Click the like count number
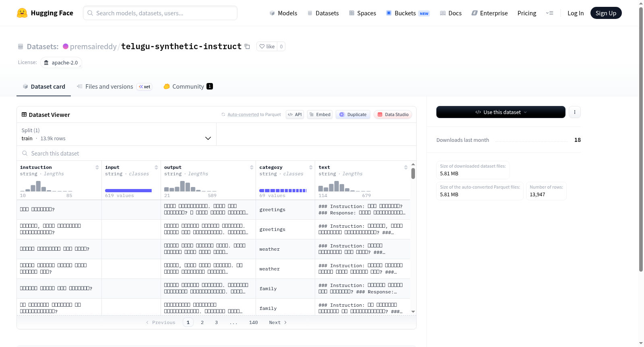Screen dimensions: 644x347 pos(281,47)
